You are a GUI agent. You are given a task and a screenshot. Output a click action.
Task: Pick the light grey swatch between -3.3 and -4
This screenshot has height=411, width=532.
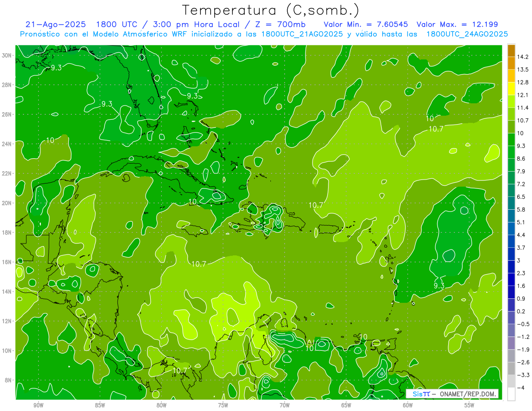(x=511, y=381)
